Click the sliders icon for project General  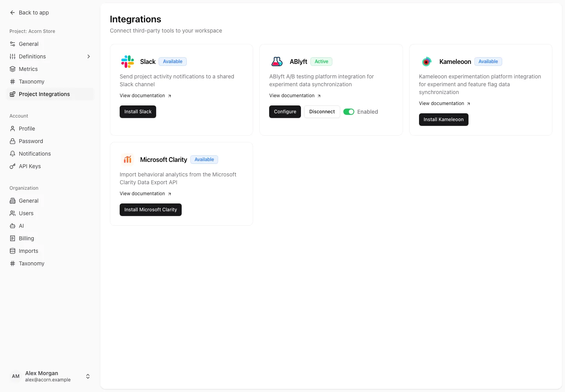[13, 44]
